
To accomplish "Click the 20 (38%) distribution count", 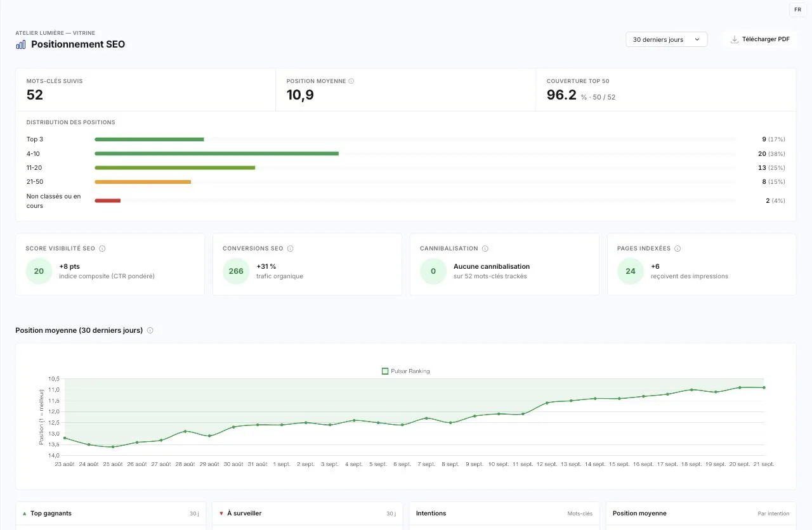I will 771,154.
